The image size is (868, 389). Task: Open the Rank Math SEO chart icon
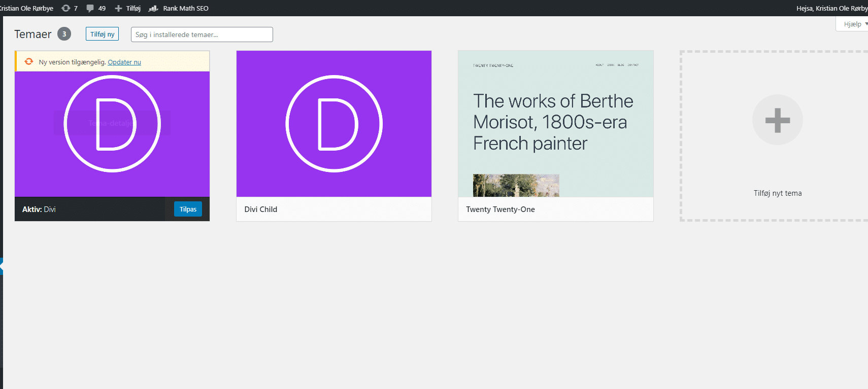pos(153,8)
